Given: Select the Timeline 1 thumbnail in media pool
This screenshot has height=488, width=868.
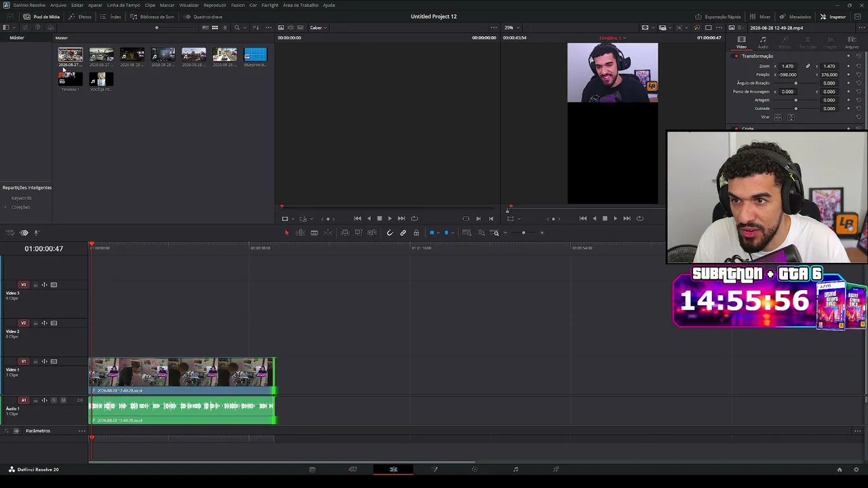Looking at the screenshot, I should 71,79.
